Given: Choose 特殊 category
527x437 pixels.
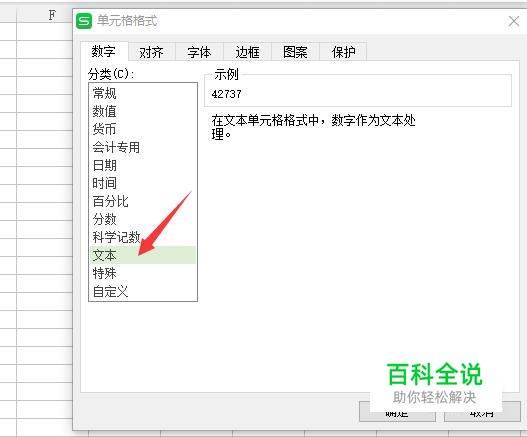Looking at the screenshot, I should [x=143, y=273].
